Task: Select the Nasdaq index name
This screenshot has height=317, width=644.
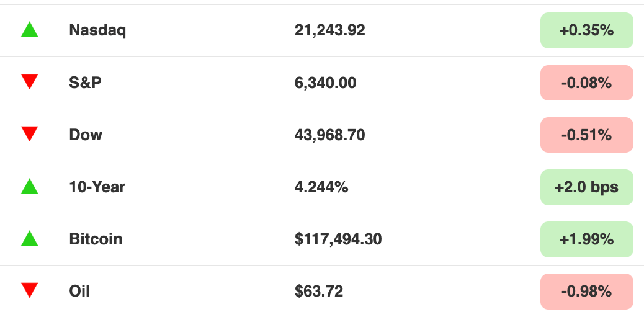Action: click(97, 30)
